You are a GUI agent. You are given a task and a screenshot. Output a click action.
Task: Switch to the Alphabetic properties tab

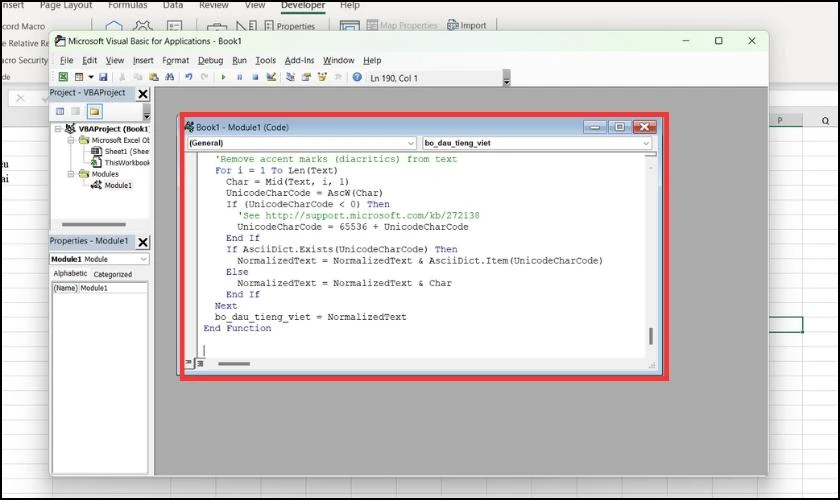click(x=70, y=273)
